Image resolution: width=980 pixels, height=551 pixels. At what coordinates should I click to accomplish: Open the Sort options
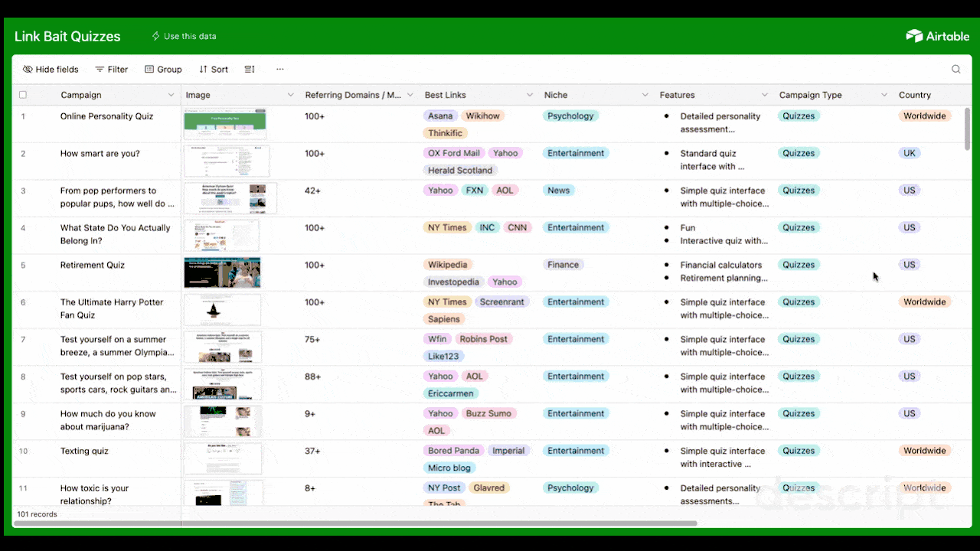tap(214, 69)
